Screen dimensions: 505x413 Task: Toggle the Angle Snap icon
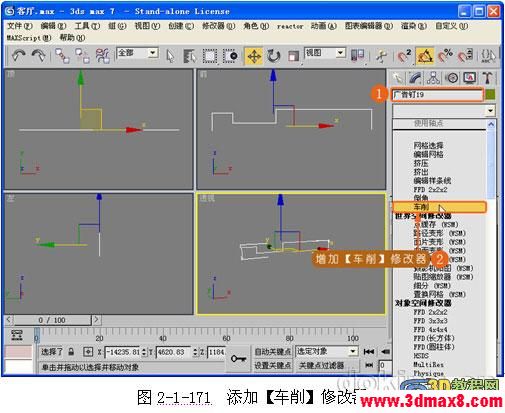(x=424, y=56)
